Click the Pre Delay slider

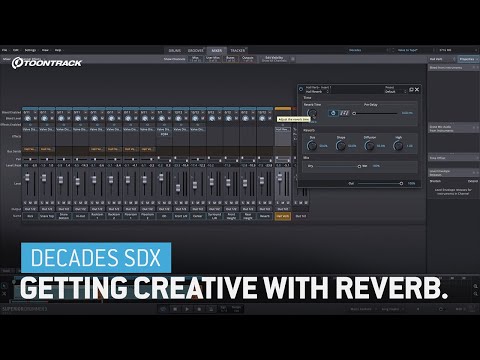point(376,113)
